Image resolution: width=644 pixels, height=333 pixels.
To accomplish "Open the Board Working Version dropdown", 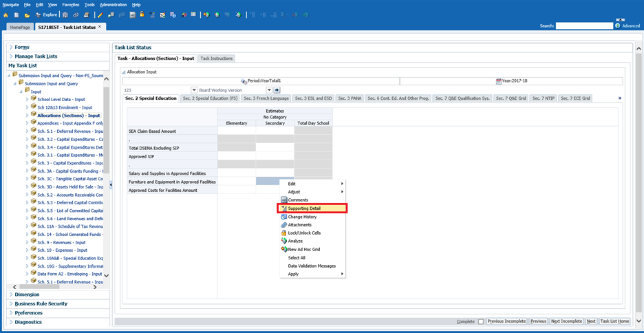I will coord(270,90).
